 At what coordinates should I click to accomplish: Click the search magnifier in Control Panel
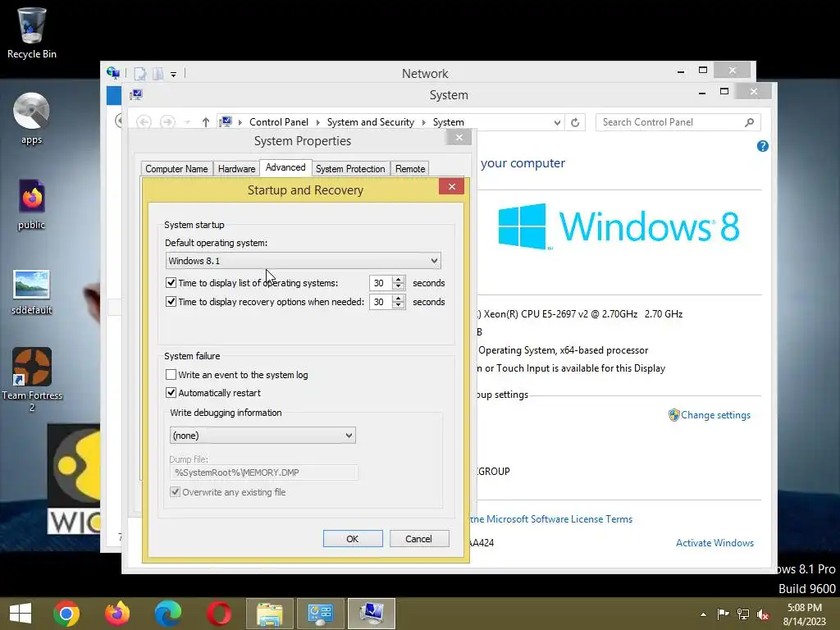(749, 122)
